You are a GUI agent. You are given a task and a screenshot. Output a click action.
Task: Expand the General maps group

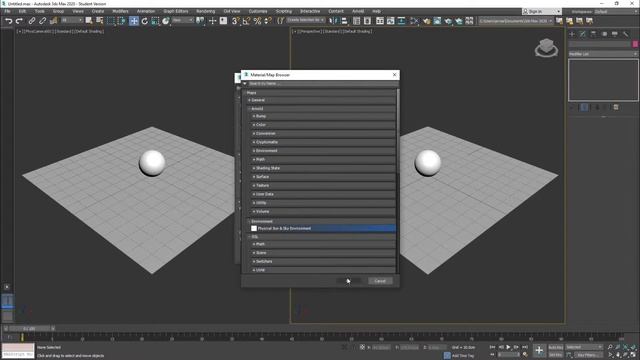[x=321, y=100]
